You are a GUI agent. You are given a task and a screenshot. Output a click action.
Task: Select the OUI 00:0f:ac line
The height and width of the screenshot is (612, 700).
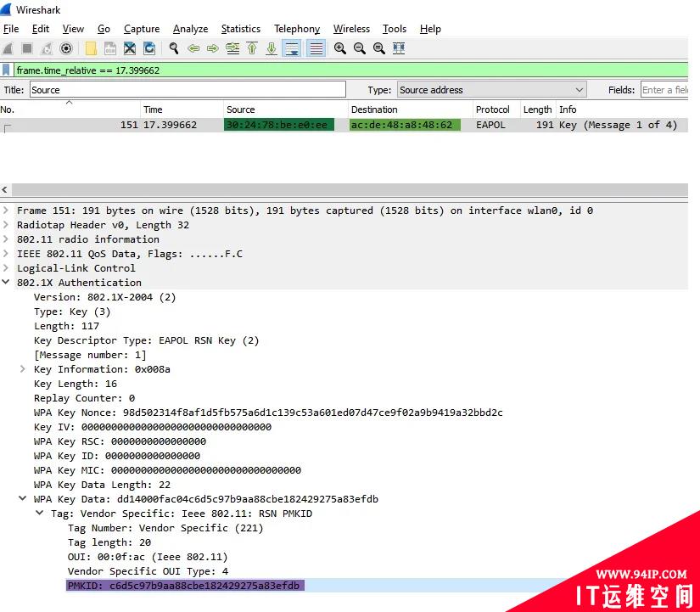[148, 557]
